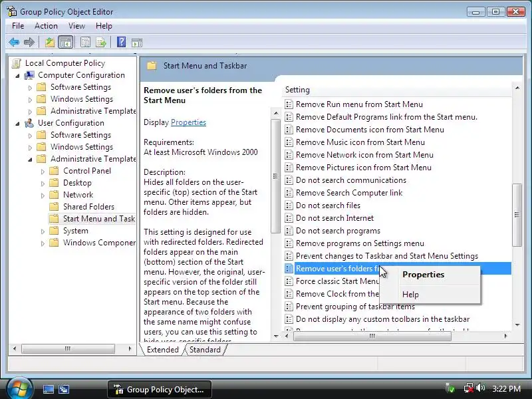This screenshot has height=399, width=532.
Task: Expand Windows Settings under Computer Configuration
Action: pyautogui.click(x=30, y=100)
